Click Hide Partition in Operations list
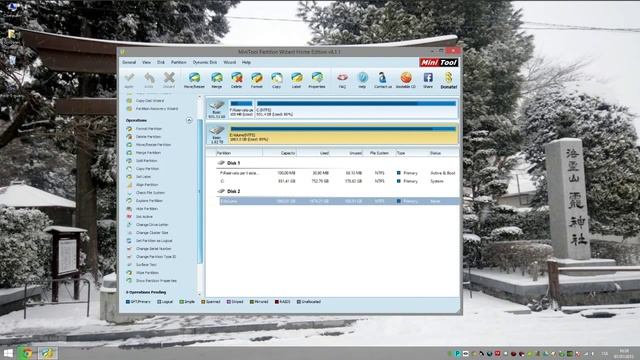 [x=147, y=209]
